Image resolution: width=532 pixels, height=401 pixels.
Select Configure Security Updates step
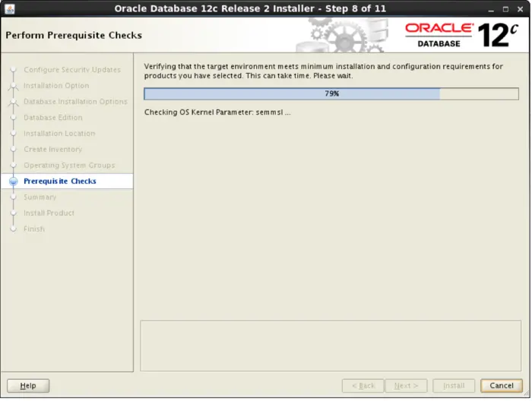72,69
